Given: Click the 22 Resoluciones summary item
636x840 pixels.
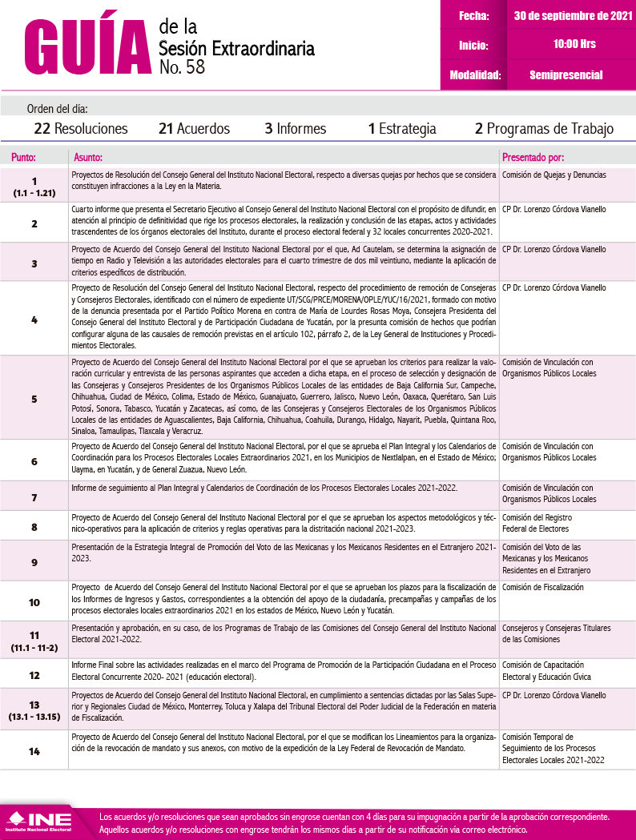Looking at the screenshot, I should click(81, 129).
